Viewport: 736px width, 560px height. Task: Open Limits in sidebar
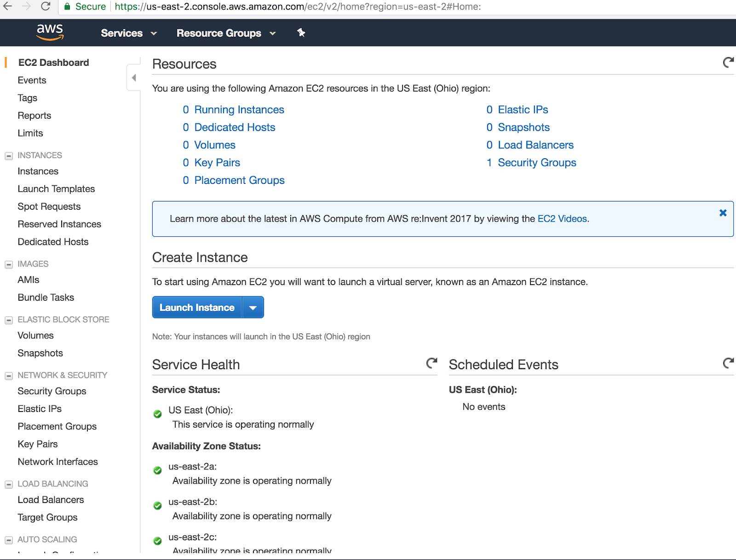30,133
